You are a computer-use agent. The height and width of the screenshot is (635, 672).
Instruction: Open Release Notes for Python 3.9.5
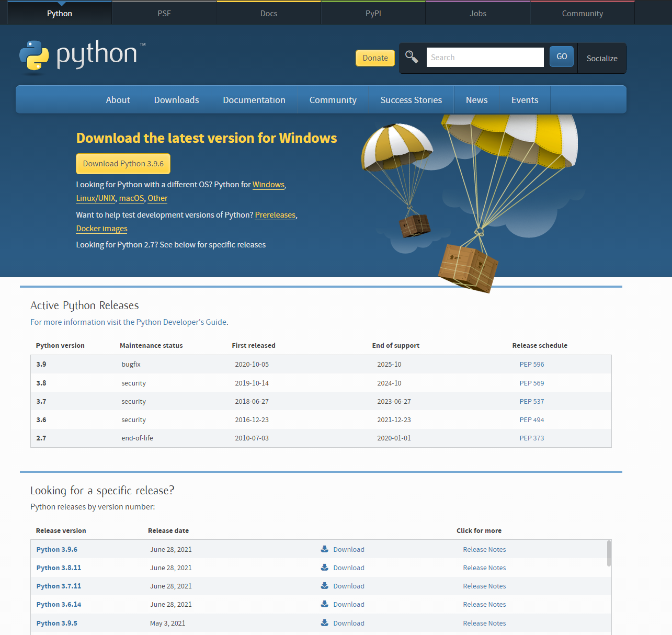(484, 623)
